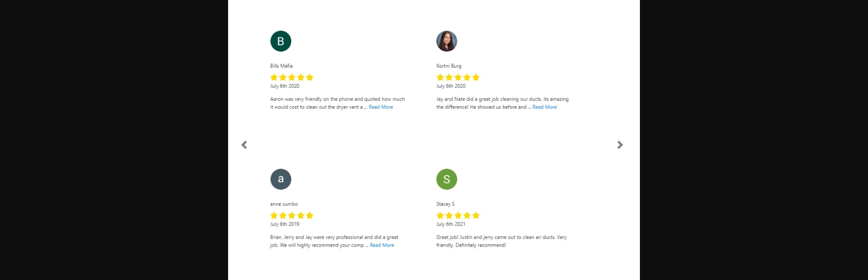This screenshot has width=868, height=280.
Task: Expand Bills Mafia's review with Read More
Action: (x=380, y=107)
